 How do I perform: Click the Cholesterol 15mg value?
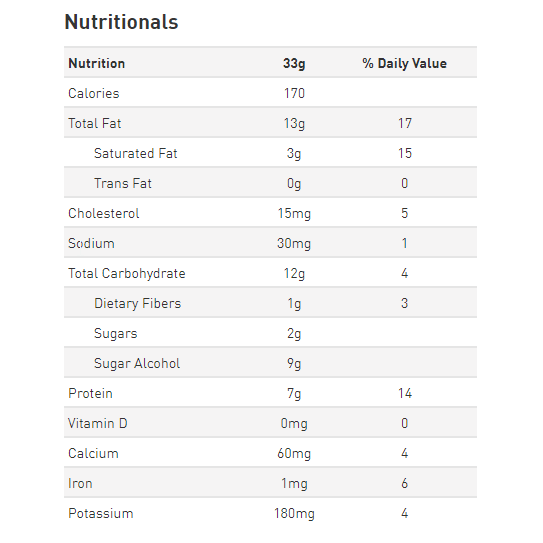[x=294, y=213]
